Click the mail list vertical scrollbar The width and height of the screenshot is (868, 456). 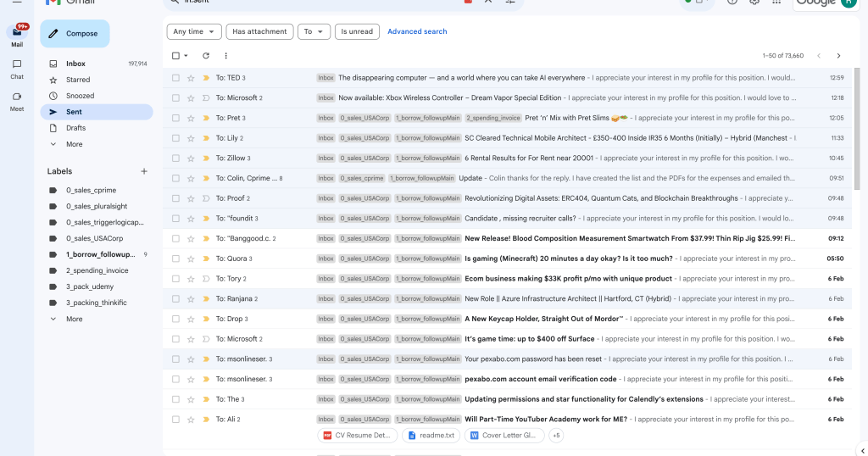tap(858, 129)
